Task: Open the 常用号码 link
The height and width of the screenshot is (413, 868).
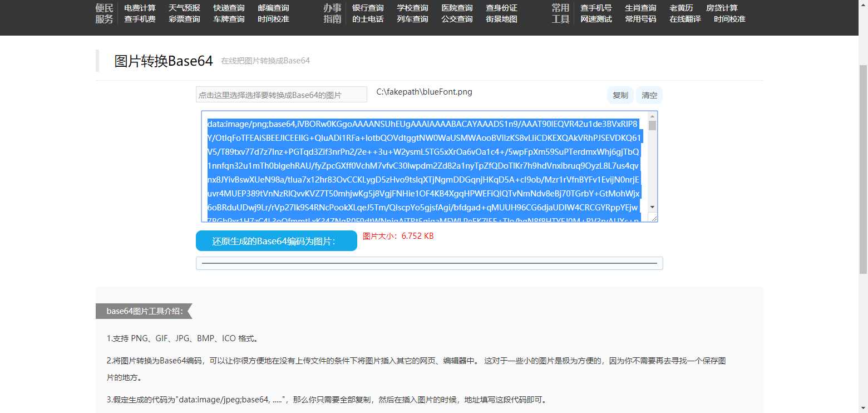Action: point(640,19)
